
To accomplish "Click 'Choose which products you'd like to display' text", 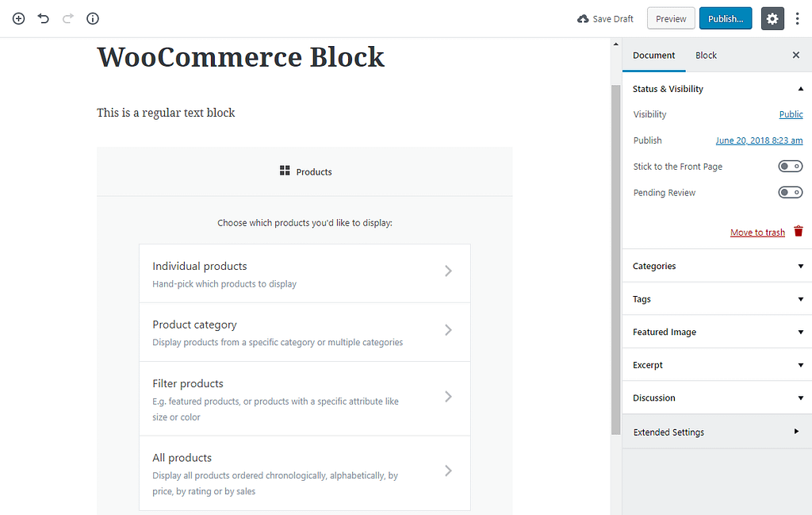I will click(x=304, y=223).
